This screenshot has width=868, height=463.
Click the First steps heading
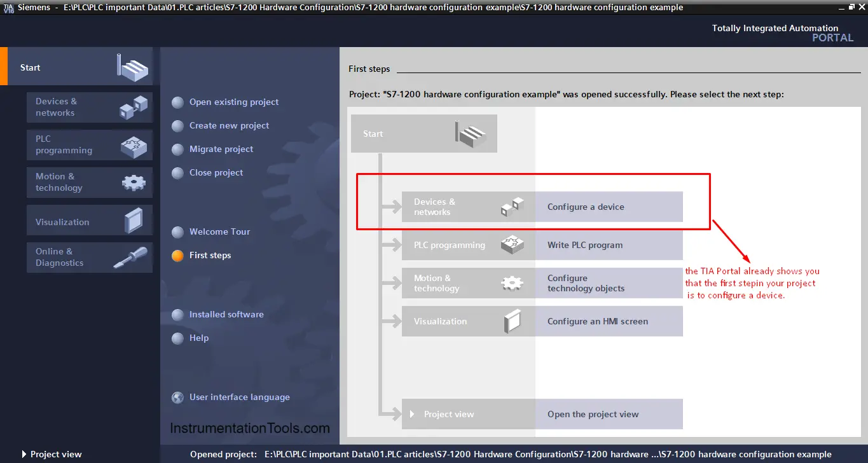click(369, 69)
